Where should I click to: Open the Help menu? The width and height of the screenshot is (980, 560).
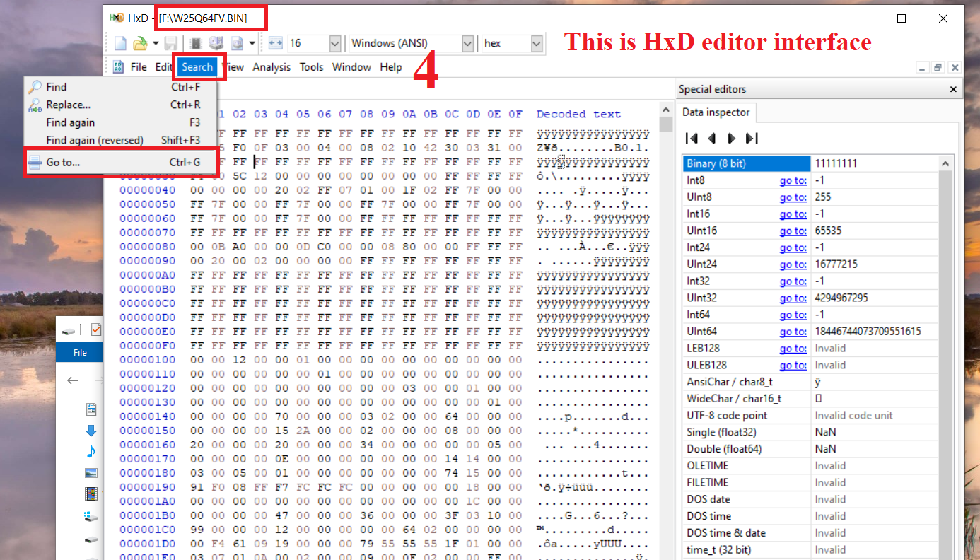[x=391, y=67]
